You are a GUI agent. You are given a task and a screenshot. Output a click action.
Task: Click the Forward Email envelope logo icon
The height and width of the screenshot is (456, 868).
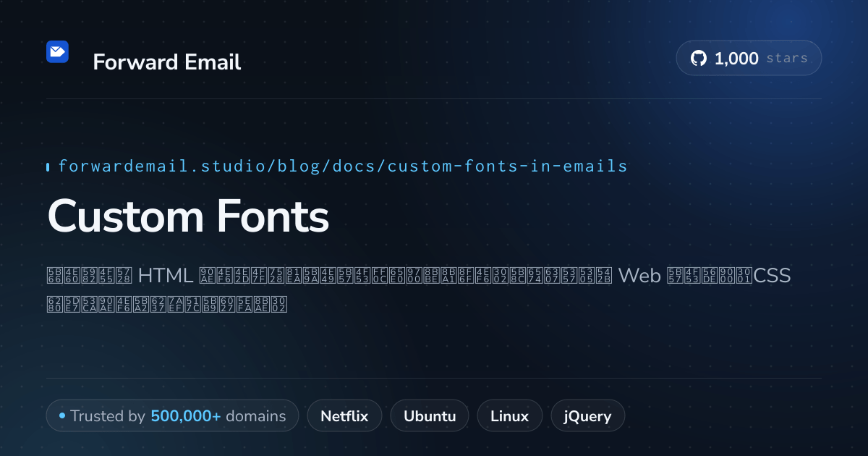tap(57, 51)
